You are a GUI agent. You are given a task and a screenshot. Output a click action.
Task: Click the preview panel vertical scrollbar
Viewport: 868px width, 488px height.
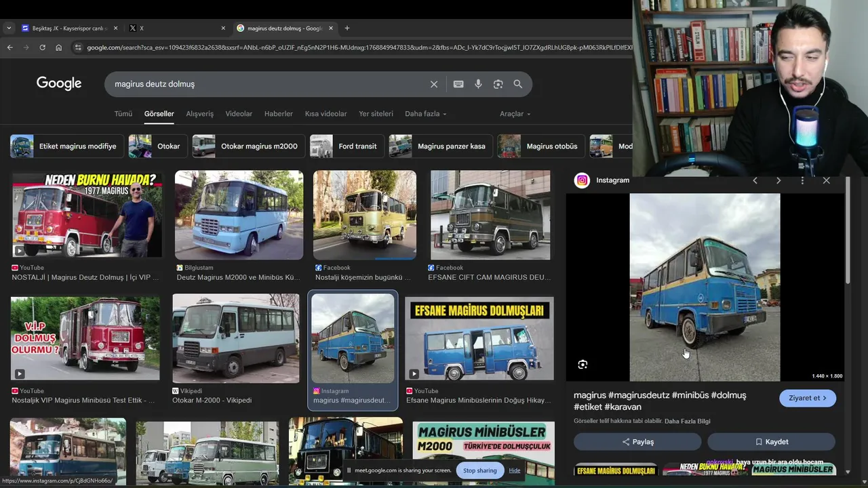pyautogui.click(x=847, y=230)
